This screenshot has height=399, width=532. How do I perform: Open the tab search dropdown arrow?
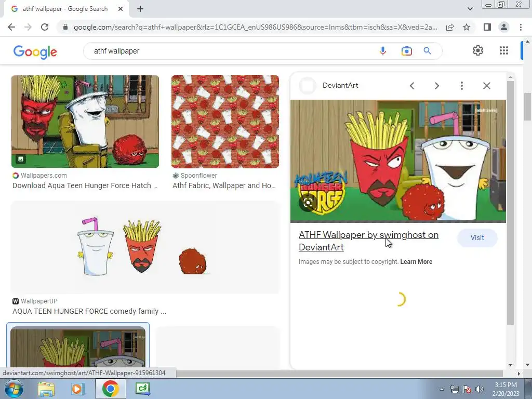click(x=470, y=9)
